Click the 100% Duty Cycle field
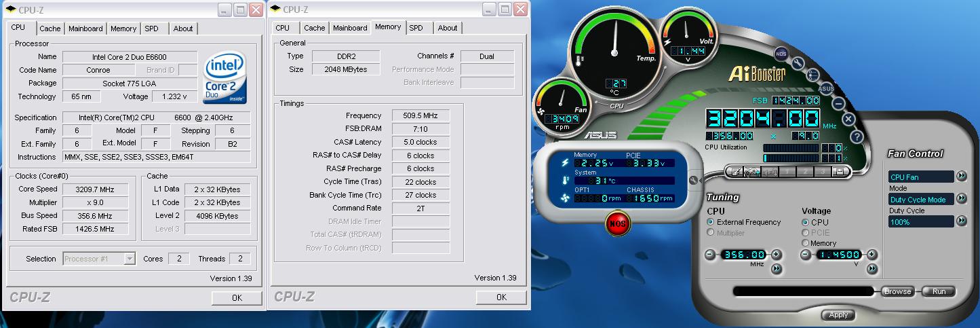 pyautogui.click(x=921, y=221)
